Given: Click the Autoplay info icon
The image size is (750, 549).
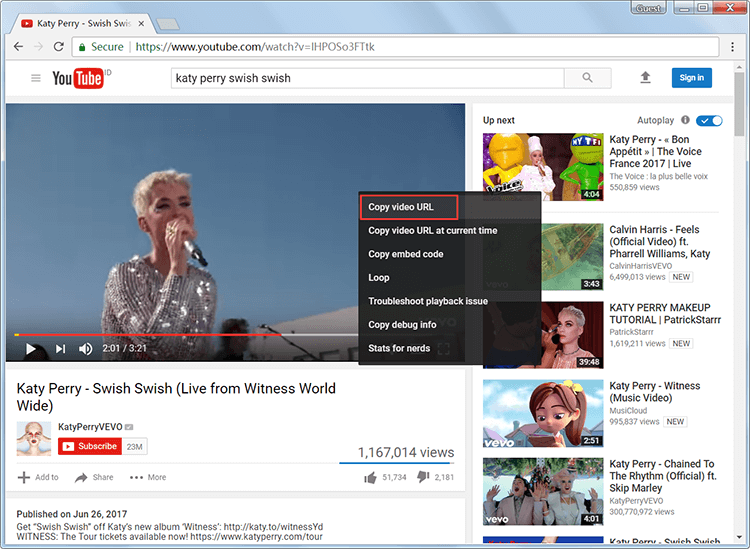Looking at the screenshot, I should [685, 120].
